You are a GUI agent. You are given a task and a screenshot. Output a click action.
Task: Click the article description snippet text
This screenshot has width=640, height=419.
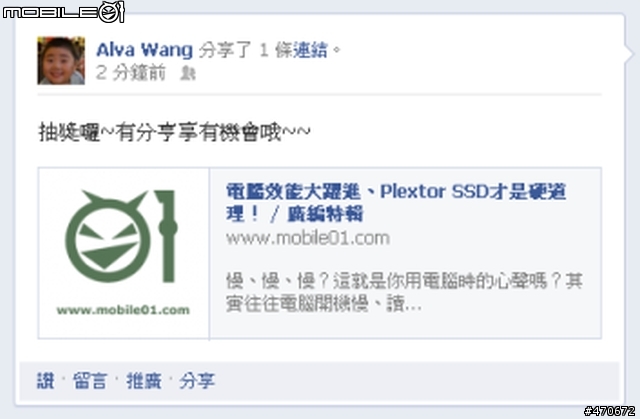click(404, 292)
